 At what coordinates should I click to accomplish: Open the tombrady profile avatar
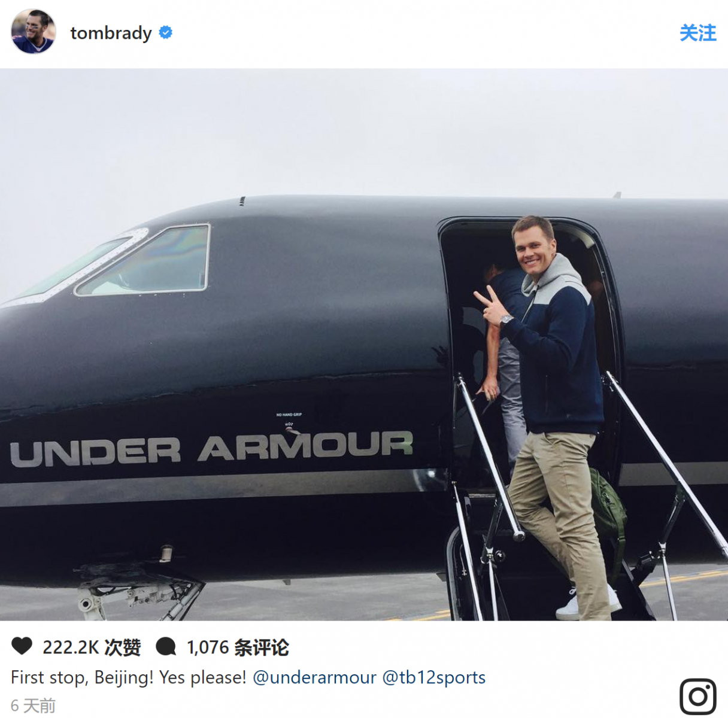click(x=33, y=32)
